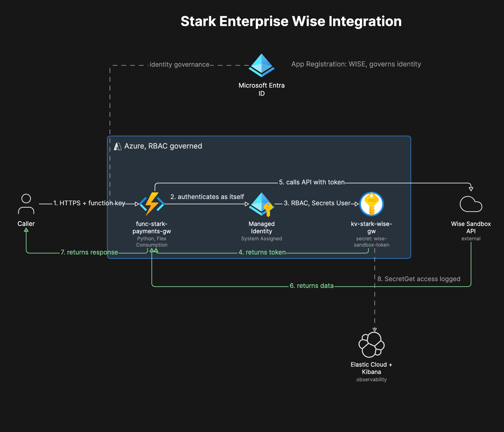Select the 'System Assigned' subtitle
The height and width of the screenshot is (432, 504).
[262, 238]
